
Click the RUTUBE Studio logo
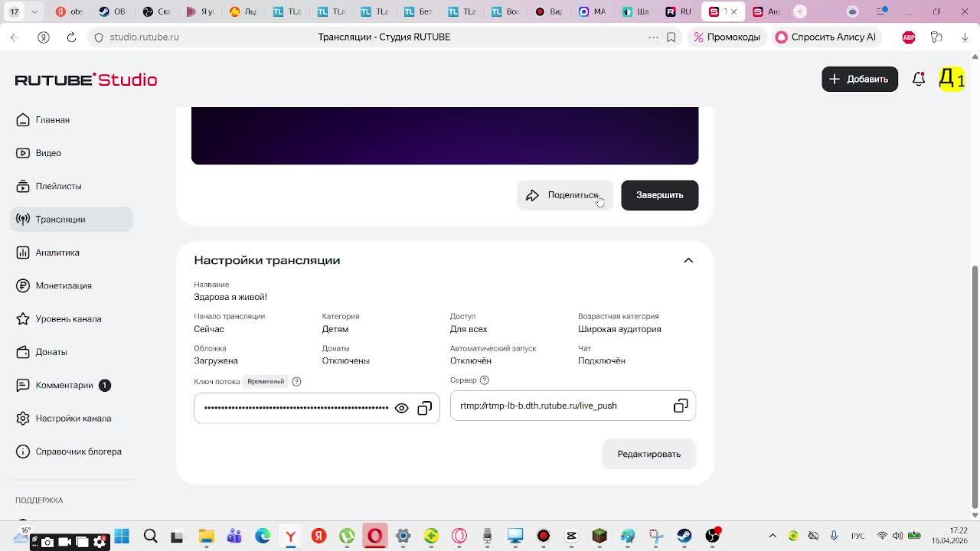point(86,80)
